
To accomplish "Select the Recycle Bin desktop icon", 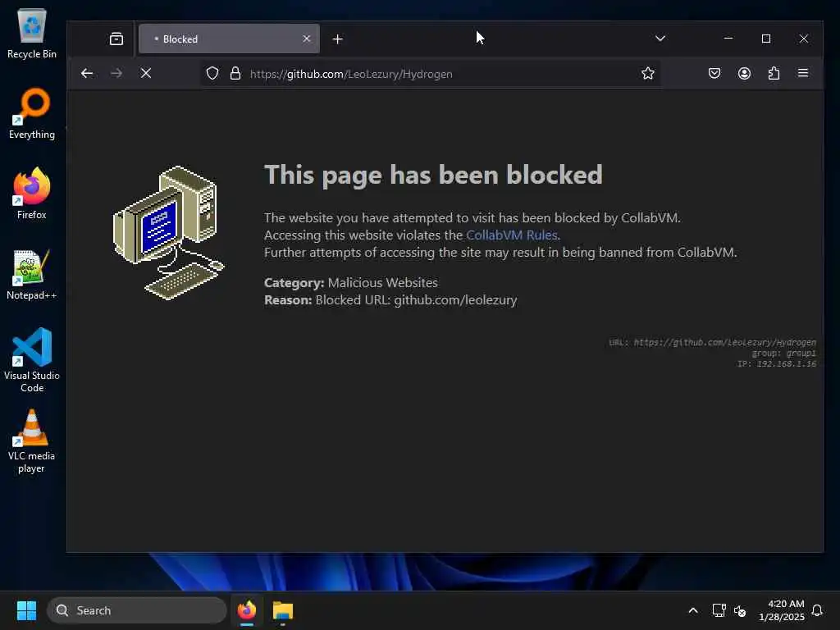I will (32, 34).
